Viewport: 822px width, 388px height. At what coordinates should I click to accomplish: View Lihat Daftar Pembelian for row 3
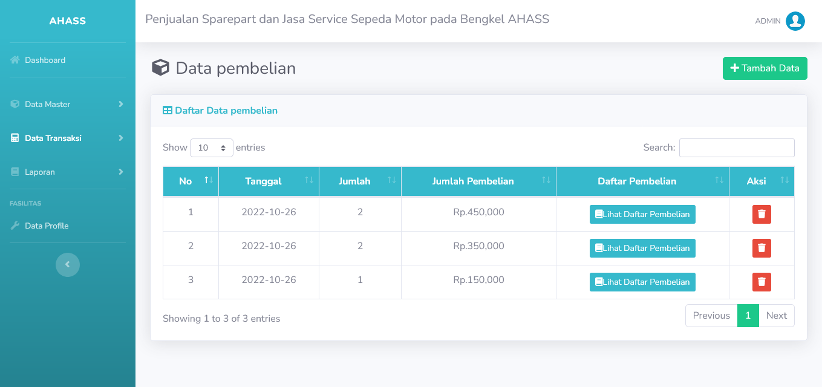(643, 282)
